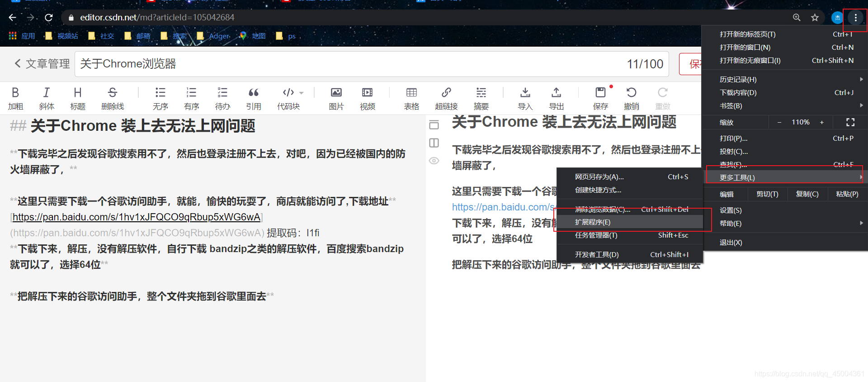Add an article summary (摘要)
Image resolution: width=868 pixels, height=382 pixels.
click(x=481, y=98)
